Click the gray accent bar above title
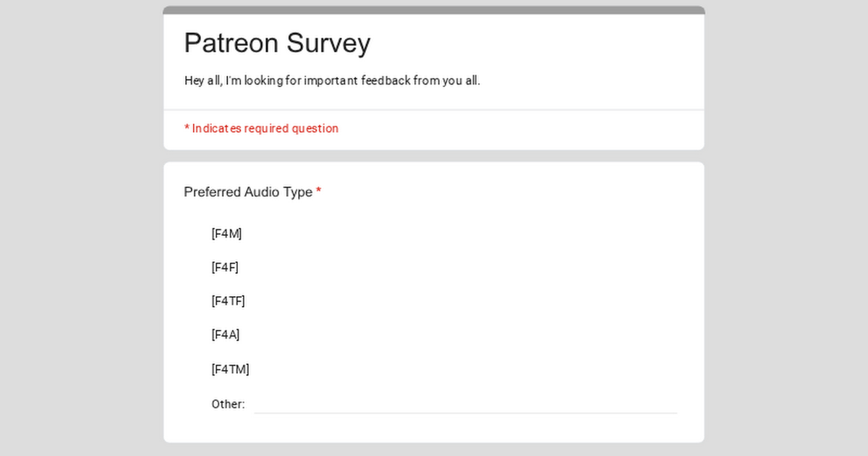The height and width of the screenshot is (456, 868). pyautogui.click(x=434, y=10)
